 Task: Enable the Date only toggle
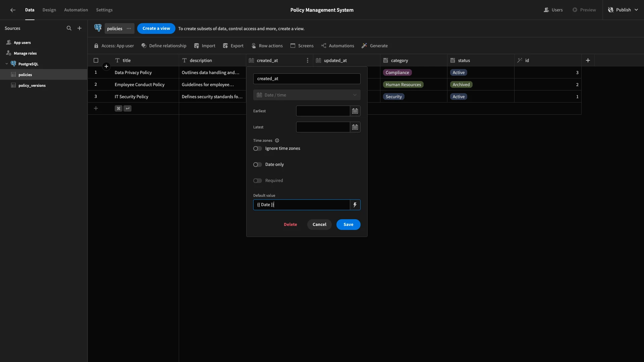(258, 165)
